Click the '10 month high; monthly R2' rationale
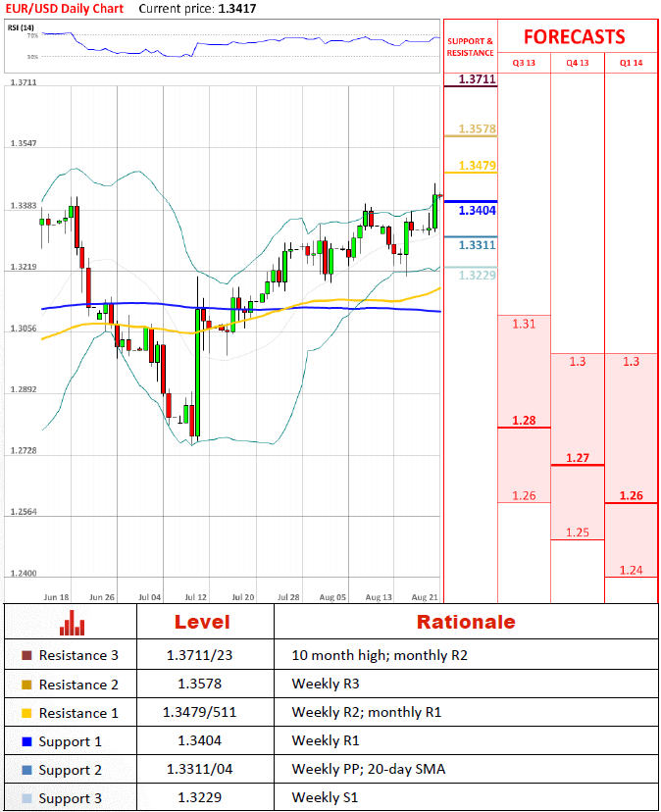 pos(380,656)
